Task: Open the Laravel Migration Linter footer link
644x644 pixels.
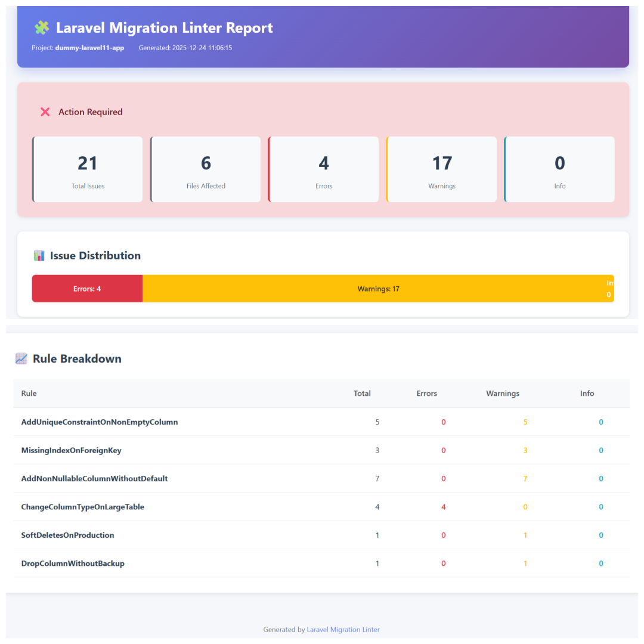Action: (343, 630)
